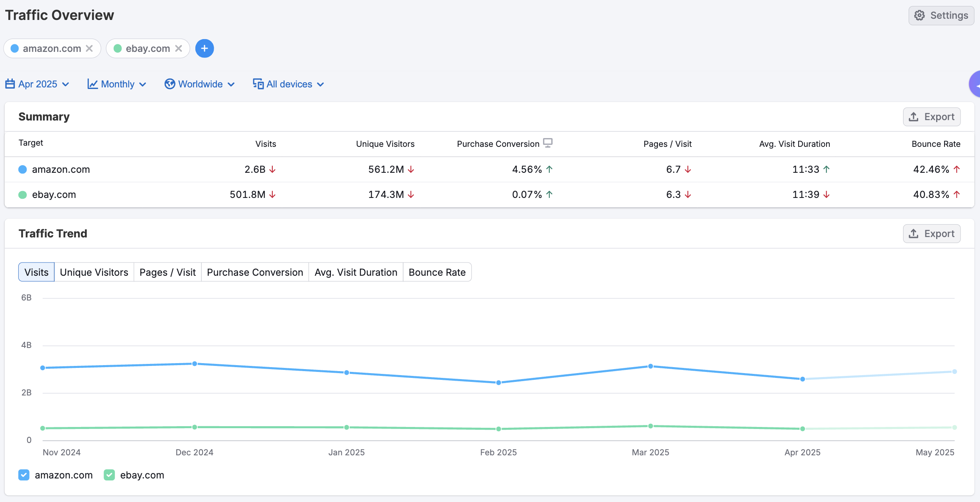Screen dimensions: 980x502
Task: Uncheck ebay.com in chart legend
Action: click(109, 475)
